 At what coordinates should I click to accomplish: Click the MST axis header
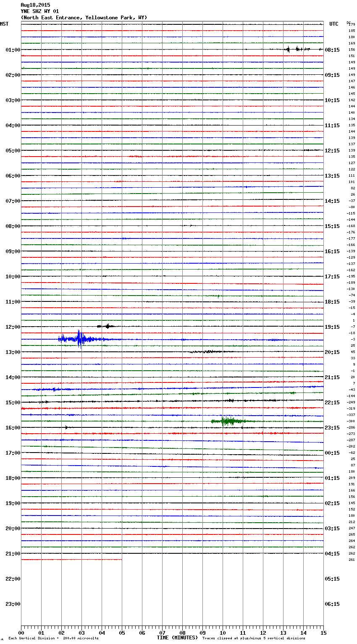[x=4, y=24]
